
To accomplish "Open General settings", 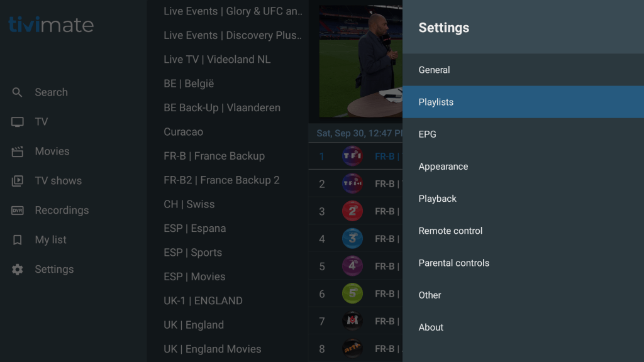I will (435, 70).
